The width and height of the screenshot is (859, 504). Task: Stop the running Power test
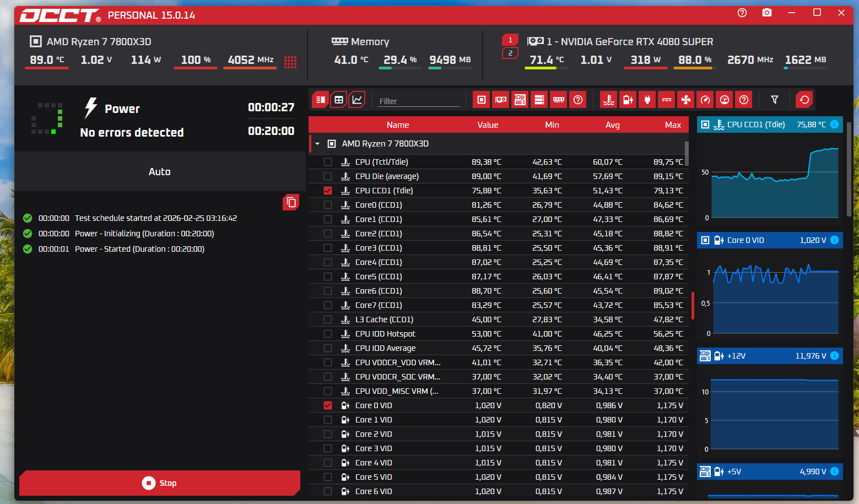click(x=160, y=483)
